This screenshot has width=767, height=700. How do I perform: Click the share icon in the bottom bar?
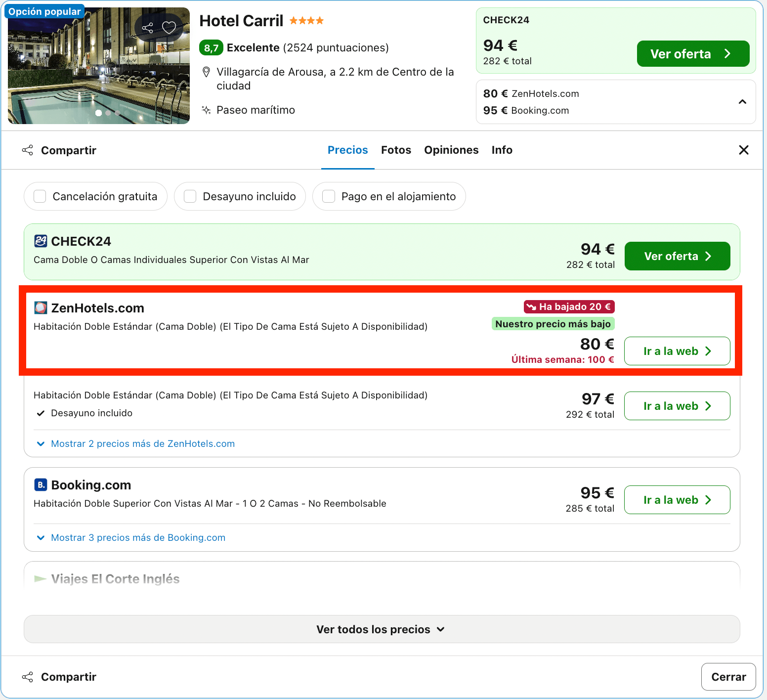pyautogui.click(x=28, y=677)
